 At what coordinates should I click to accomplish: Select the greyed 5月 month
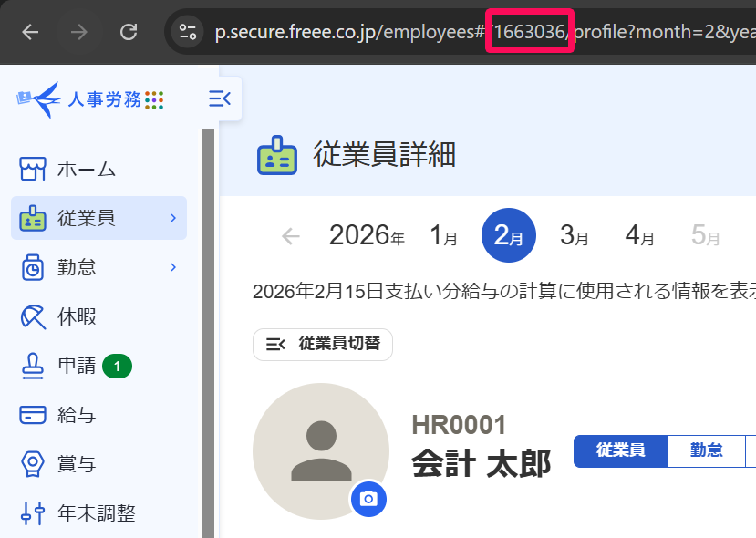tap(705, 235)
